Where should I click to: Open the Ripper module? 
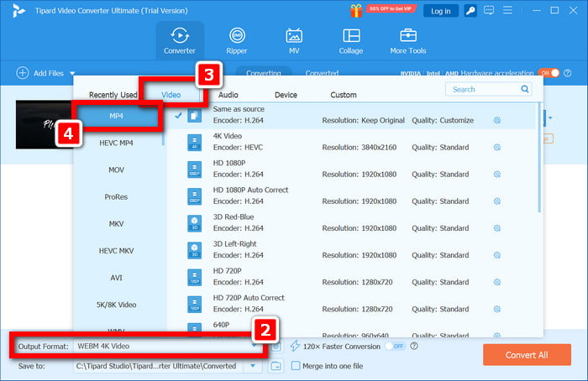click(237, 41)
